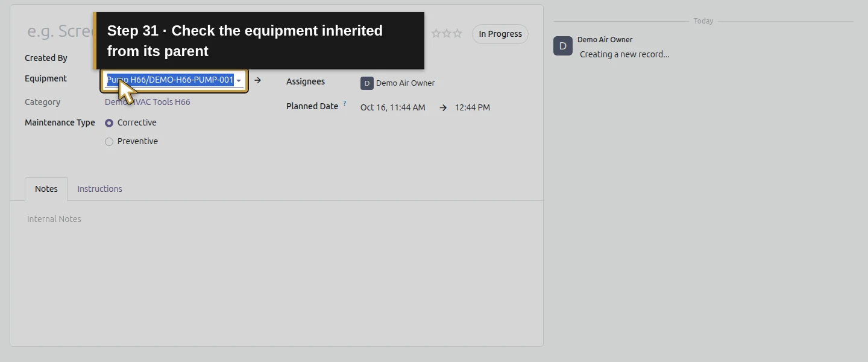Open the Equipment dropdown arrow
This screenshot has width=868, height=362.
click(x=239, y=80)
